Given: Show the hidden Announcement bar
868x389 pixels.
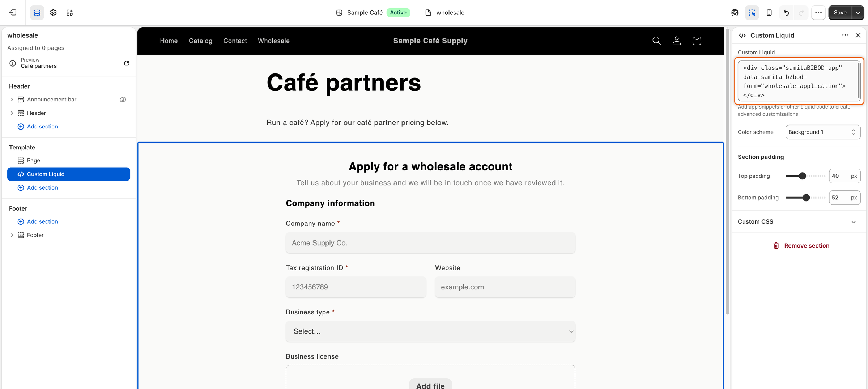Looking at the screenshot, I should pos(123,100).
